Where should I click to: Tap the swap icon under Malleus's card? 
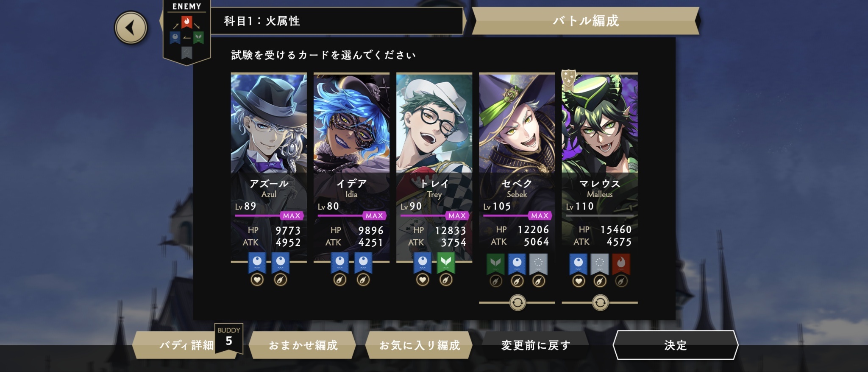click(600, 303)
